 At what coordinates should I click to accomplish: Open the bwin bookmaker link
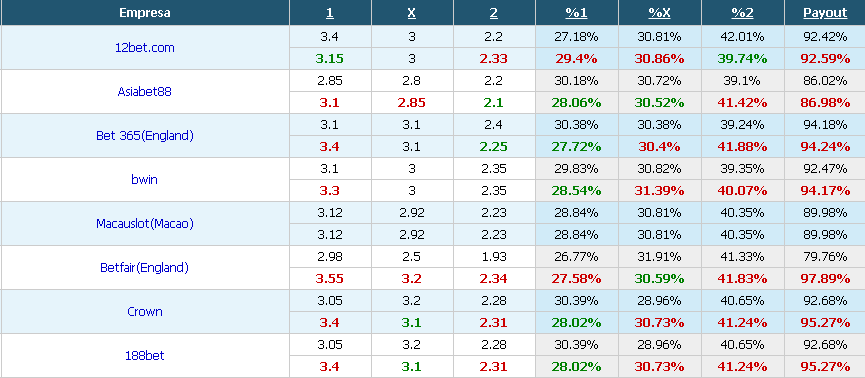coord(145,179)
